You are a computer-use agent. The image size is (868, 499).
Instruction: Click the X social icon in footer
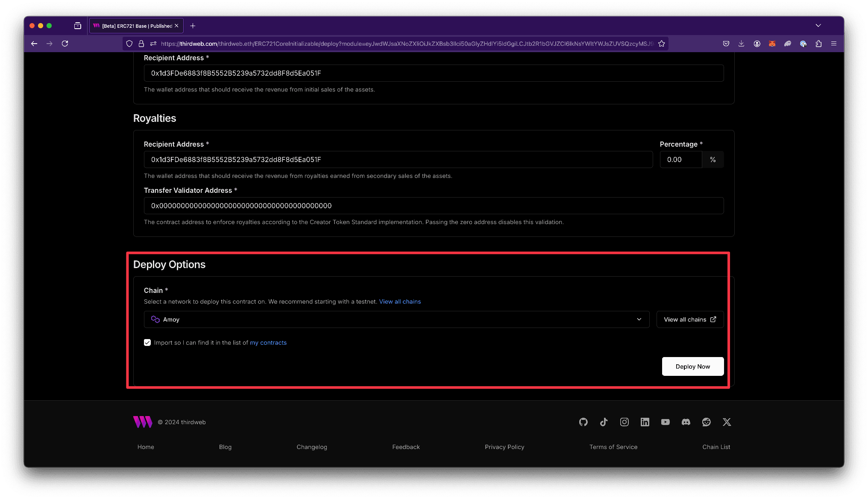coord(727,422)
